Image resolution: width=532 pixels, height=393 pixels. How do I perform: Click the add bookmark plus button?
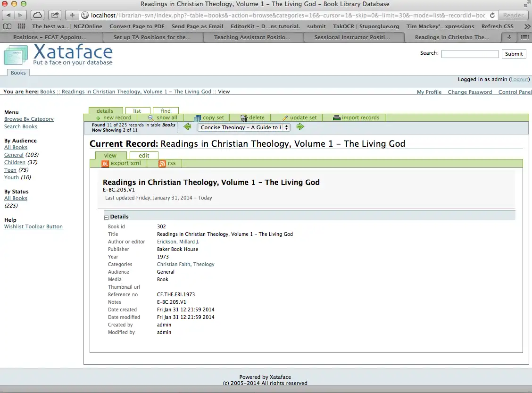tap(72, 15)
